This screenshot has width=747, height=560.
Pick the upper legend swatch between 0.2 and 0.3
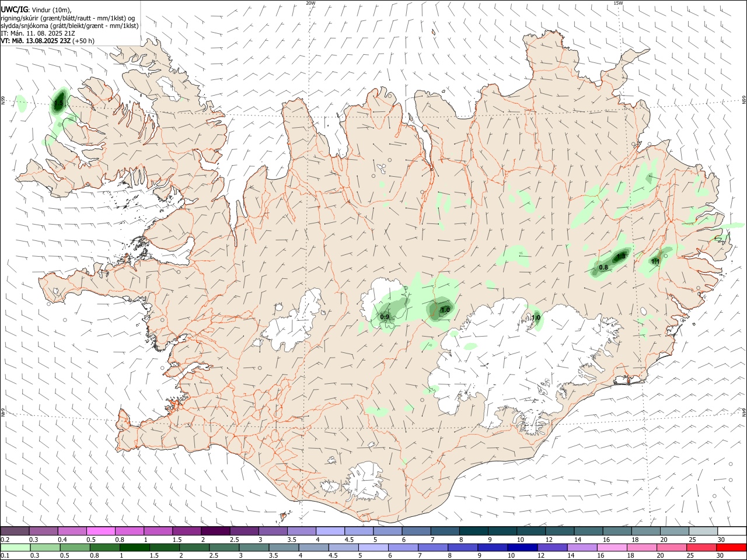15,531
